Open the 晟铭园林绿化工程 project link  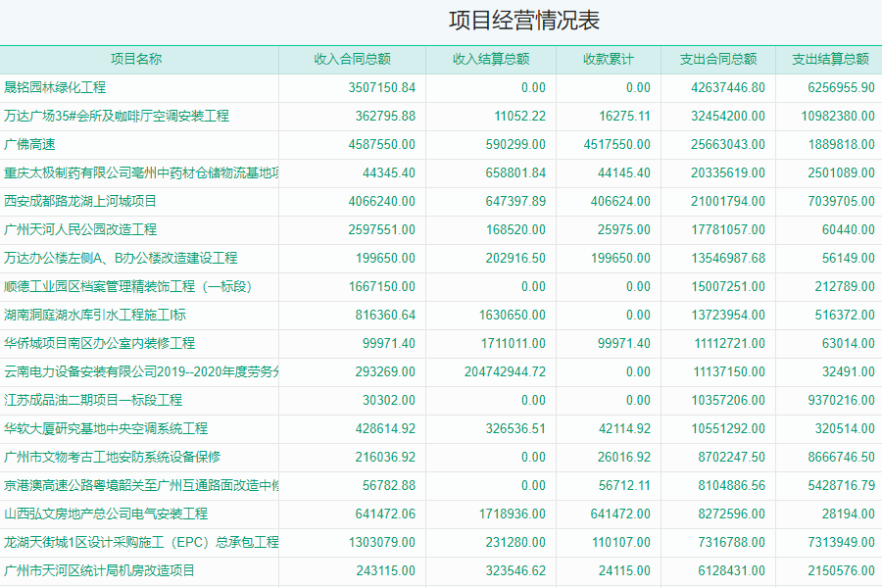click(55, 87)
